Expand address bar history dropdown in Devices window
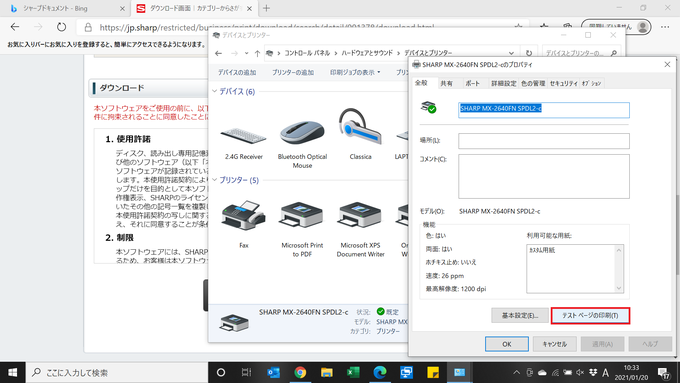Viewport: 680px width, 383px height. [x=512, y=53]
